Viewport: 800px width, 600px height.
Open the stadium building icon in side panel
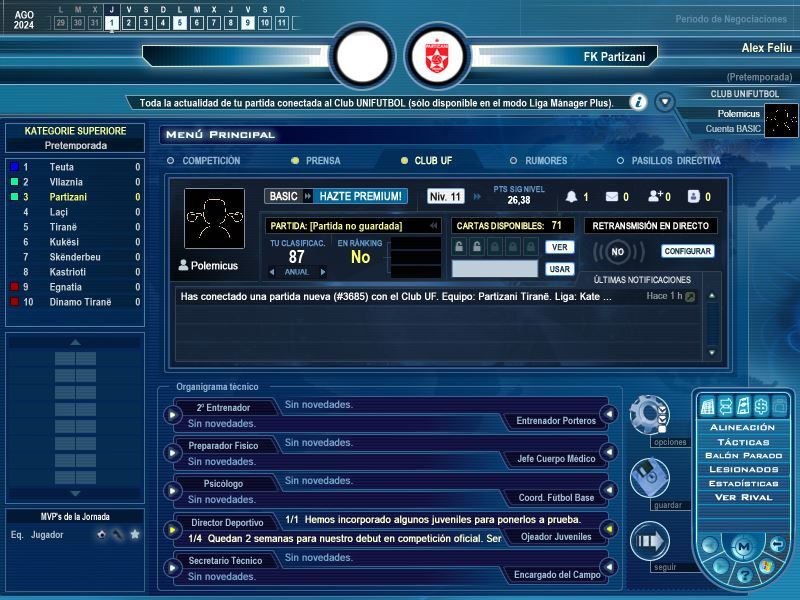point(708,406)
